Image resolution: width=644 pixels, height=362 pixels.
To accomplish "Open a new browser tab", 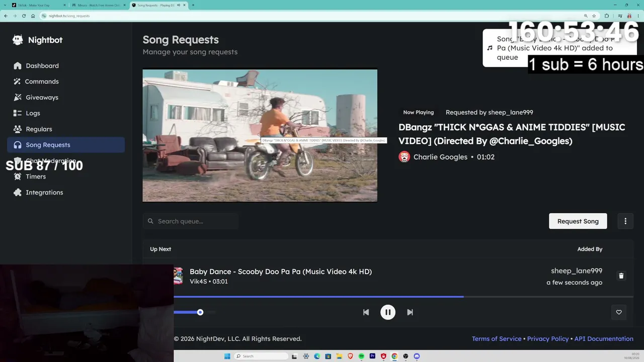I will point(193,5).
